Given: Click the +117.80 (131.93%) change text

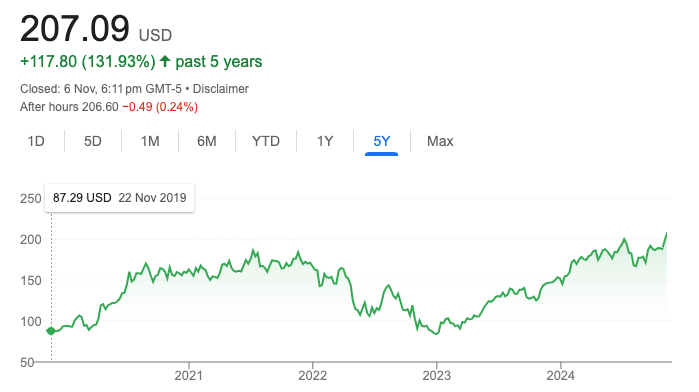Looking at the screenshot, I should pos(88,62).
